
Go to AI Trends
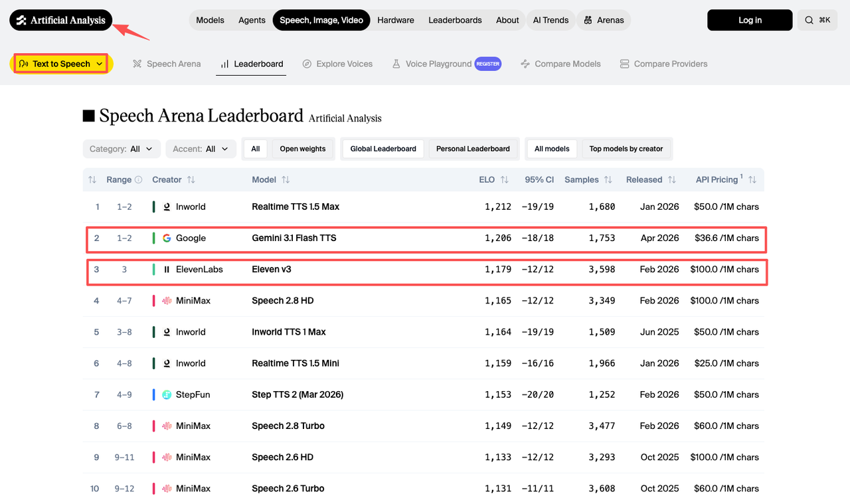click(551, 20)
